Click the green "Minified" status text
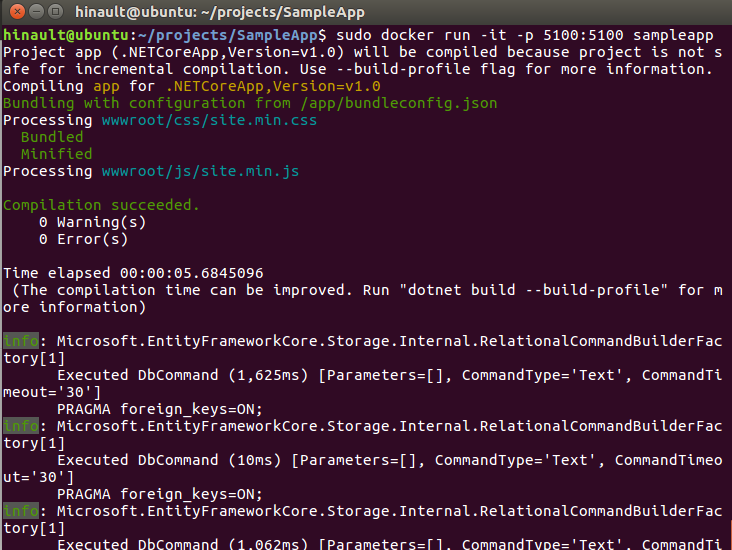This screenshot has width=732, height=550. pyautogui.click(x=56, y=154)
